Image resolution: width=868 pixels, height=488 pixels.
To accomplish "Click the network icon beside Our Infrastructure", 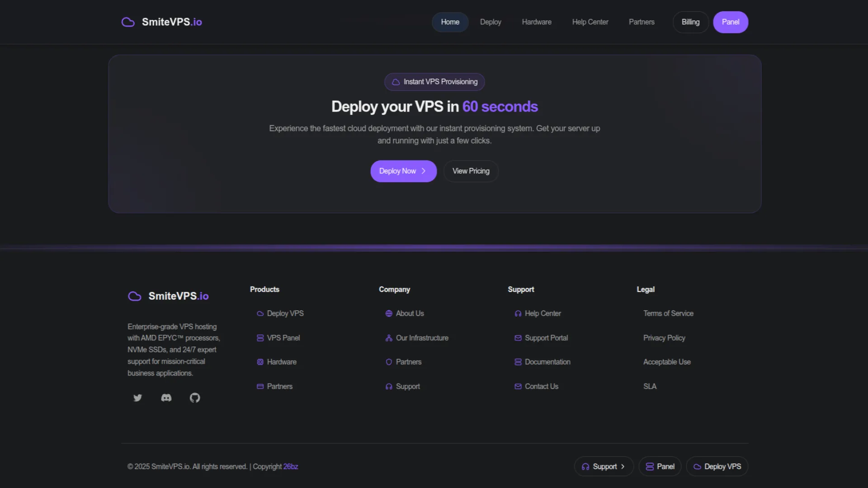I will click(389, 338).
